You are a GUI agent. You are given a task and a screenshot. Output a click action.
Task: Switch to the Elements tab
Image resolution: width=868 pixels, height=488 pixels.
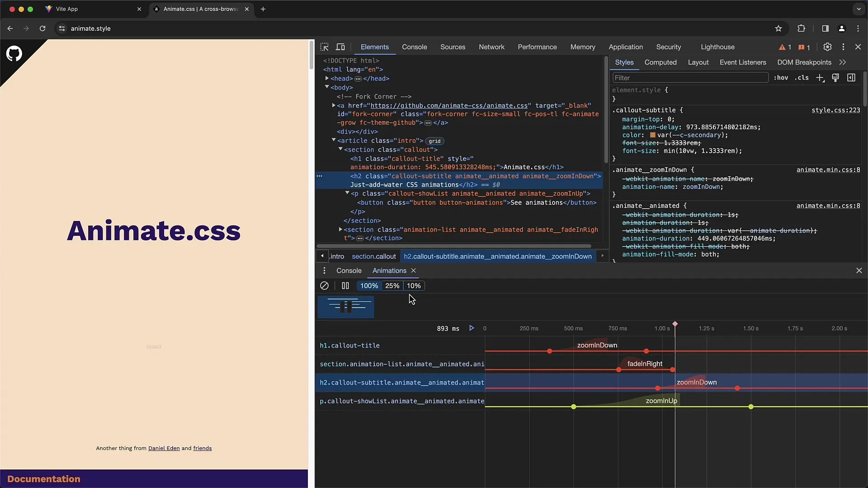click(374, 47)
